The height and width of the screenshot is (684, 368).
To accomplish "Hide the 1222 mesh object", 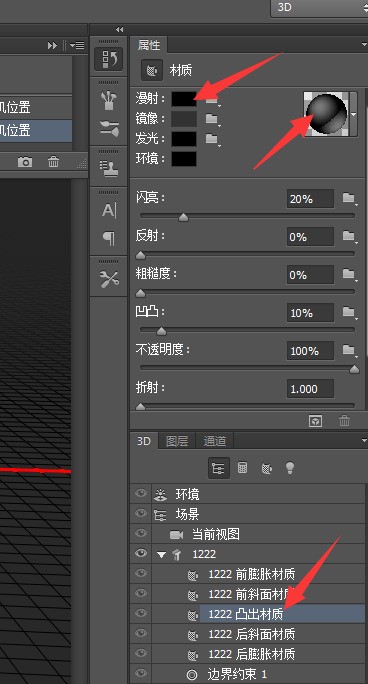I will [x=141, y=553].
